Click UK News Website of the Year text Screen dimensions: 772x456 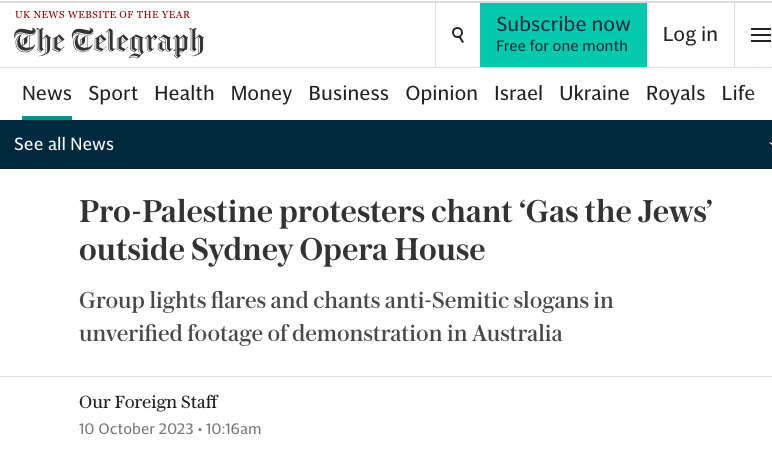click(102, 15)
